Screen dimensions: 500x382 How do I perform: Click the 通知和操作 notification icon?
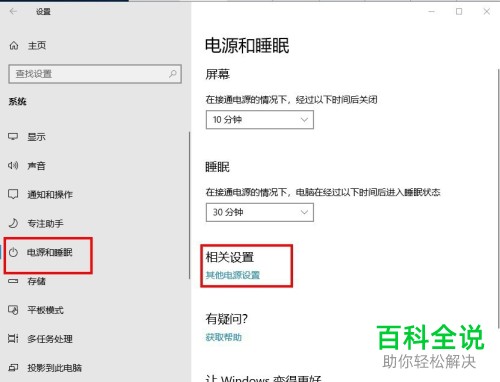[13, 194]
